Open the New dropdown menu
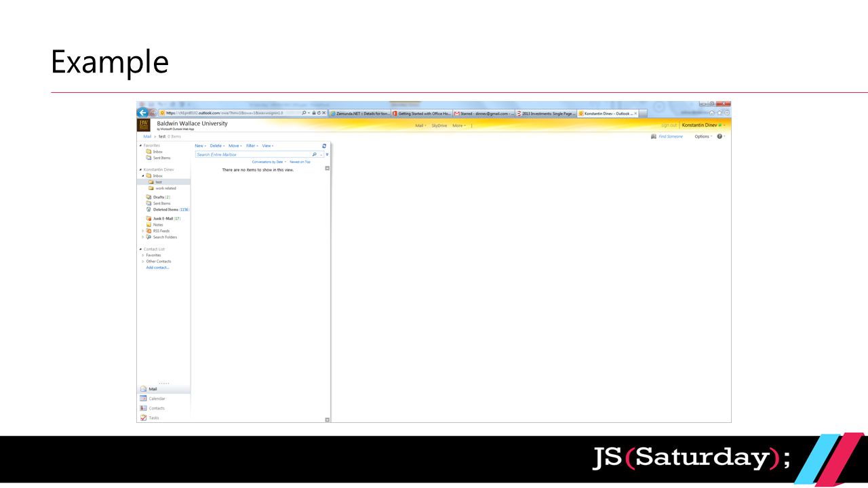This screenshot has height=488, width=868. (201, 146)
